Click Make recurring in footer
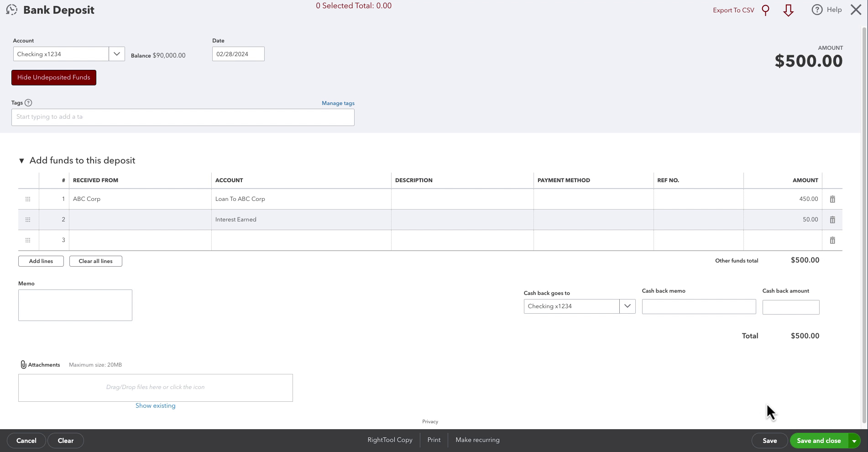This screenshot has width=868, height=452. [x=477, y=440]
